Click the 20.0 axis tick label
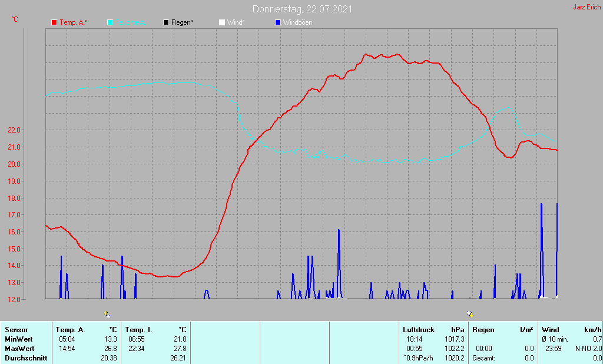 point(14,164)
